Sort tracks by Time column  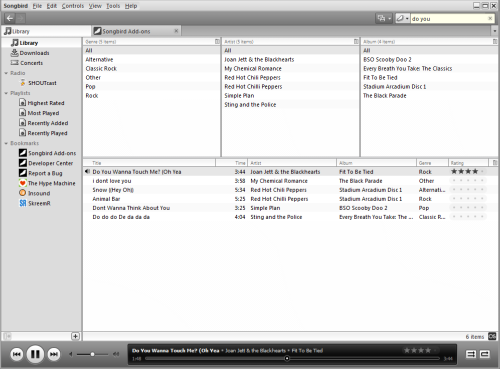(231, 163)
